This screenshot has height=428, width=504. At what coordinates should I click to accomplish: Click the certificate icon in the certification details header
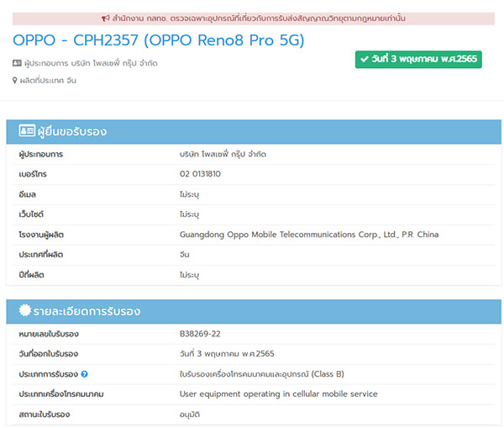tap(25, 312)
